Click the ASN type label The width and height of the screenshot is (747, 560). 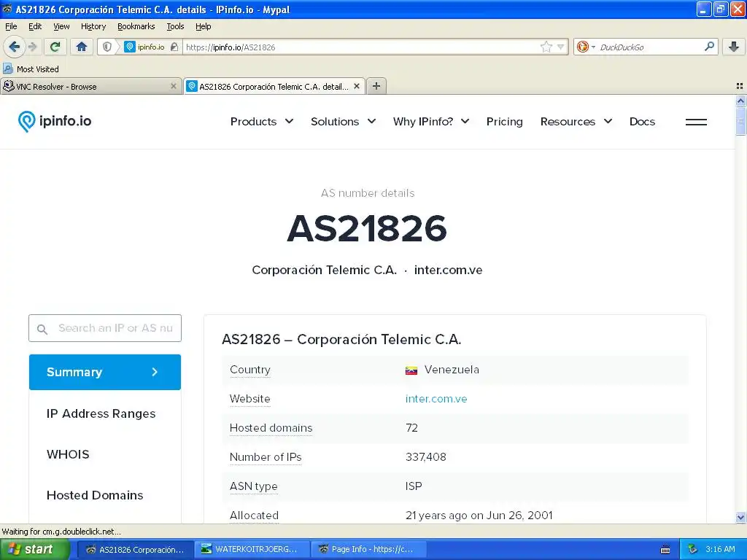[x=253, y=486]
